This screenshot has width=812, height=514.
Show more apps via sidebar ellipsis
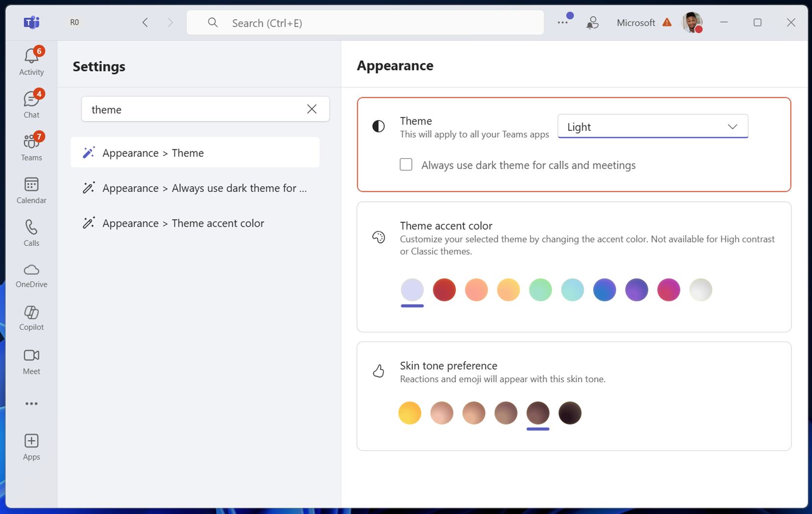pyautogui.click(x=31, y=404)
